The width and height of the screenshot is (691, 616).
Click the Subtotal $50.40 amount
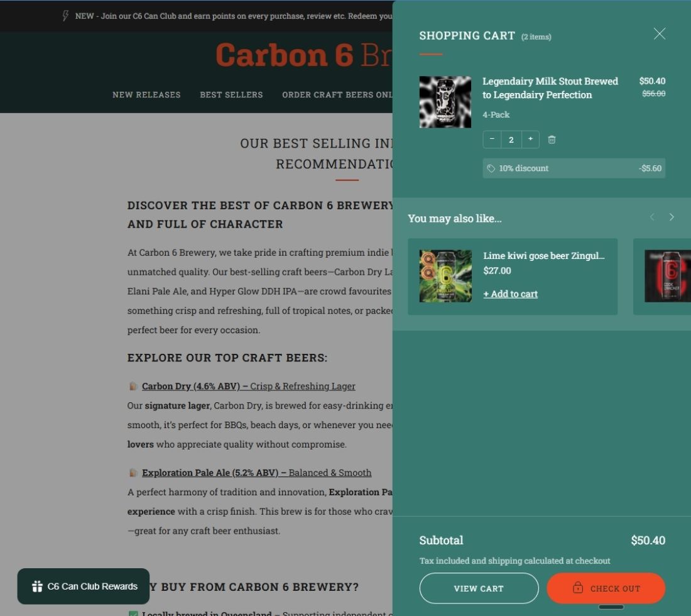coord(648,540)
